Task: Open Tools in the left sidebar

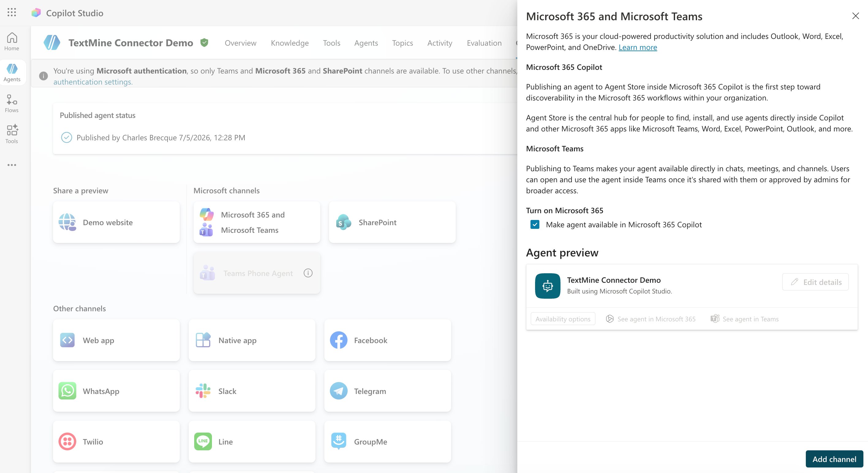Action: (12, 134)
